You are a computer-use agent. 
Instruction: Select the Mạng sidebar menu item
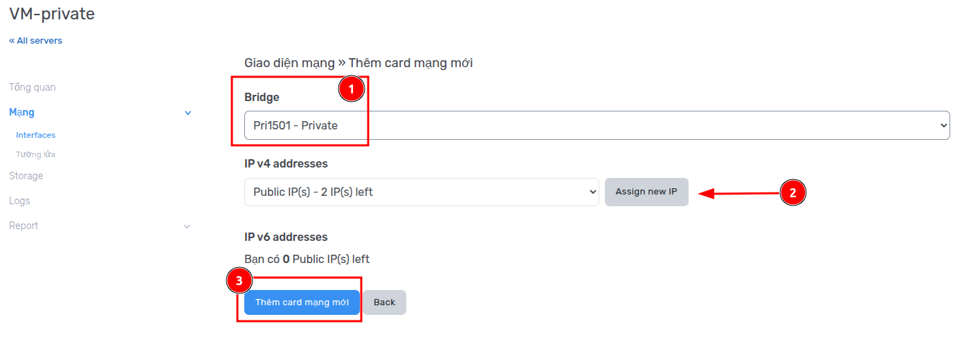point(21,112)
